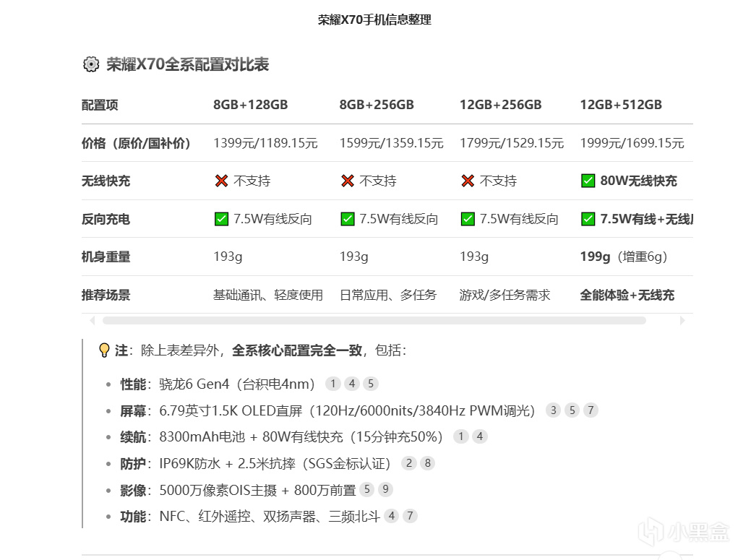Screen dimensions: 751x560
Task: Open citation 7 on the 屏幕 line
Action: point(591,410)
